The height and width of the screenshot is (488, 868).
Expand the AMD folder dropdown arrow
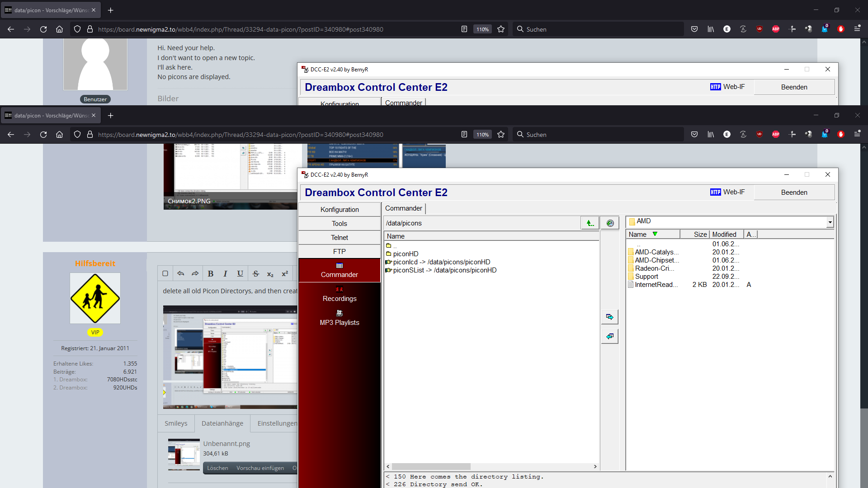coord(830,222)
